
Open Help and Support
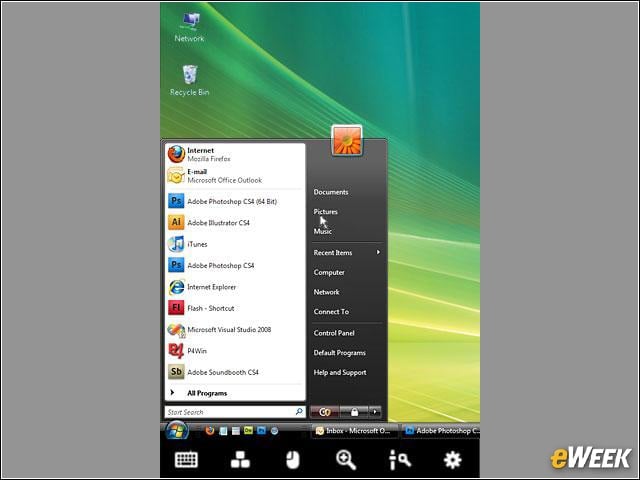coord(340,372)
